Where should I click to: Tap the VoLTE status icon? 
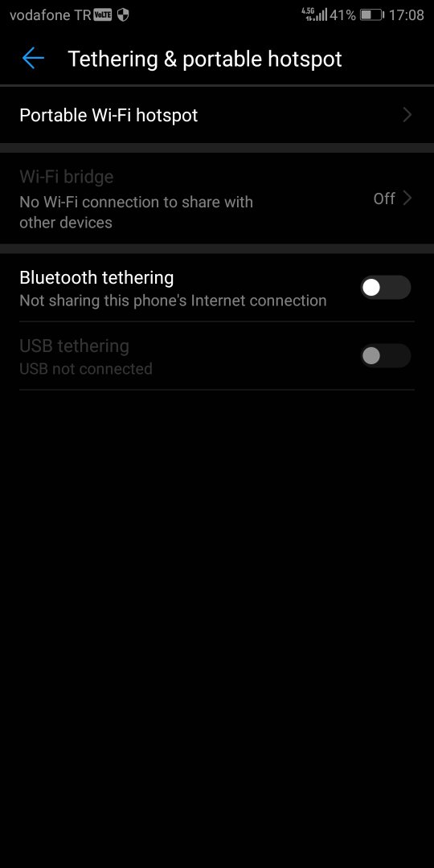tap(102, 15)
